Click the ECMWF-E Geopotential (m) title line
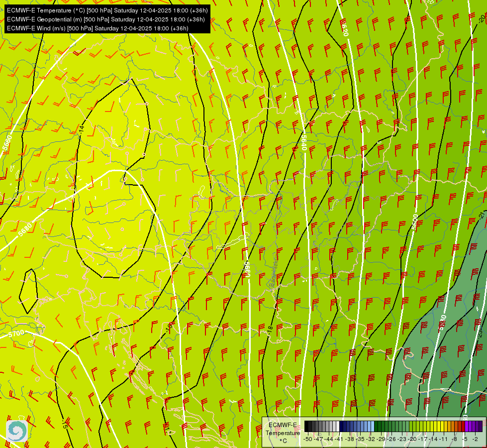 pos(105,19)
